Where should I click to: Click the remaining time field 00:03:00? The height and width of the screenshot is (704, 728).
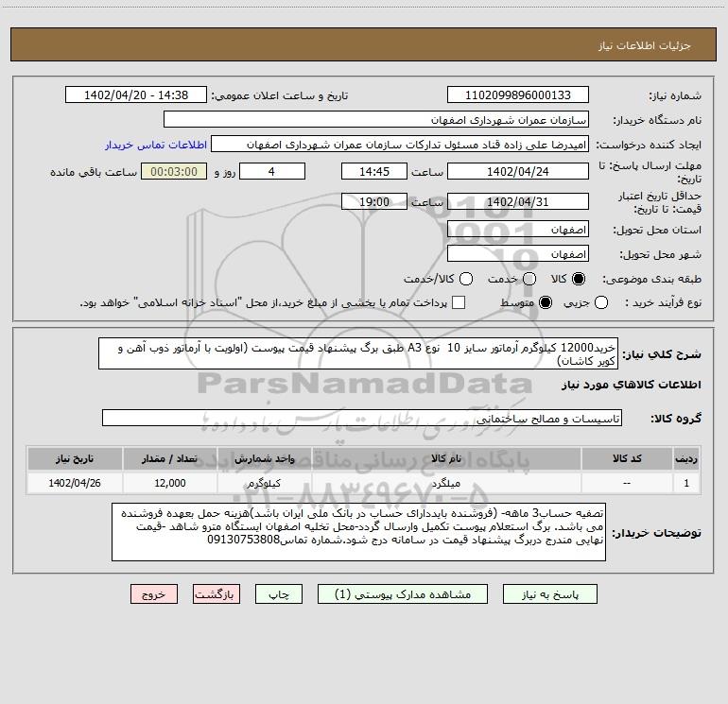(x=174, y=171)
